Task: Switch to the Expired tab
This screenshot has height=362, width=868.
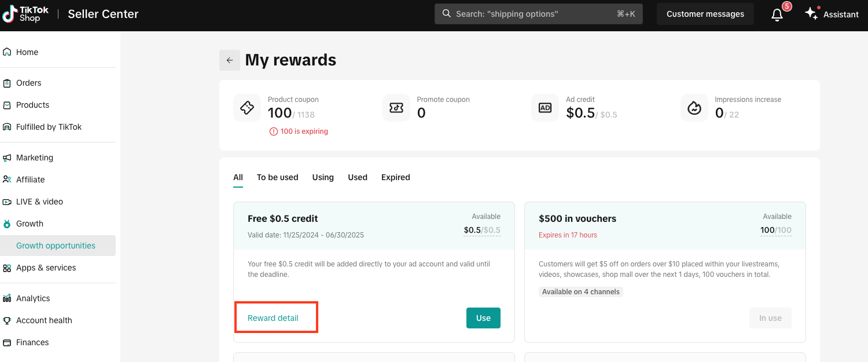Action: (395, 177)
